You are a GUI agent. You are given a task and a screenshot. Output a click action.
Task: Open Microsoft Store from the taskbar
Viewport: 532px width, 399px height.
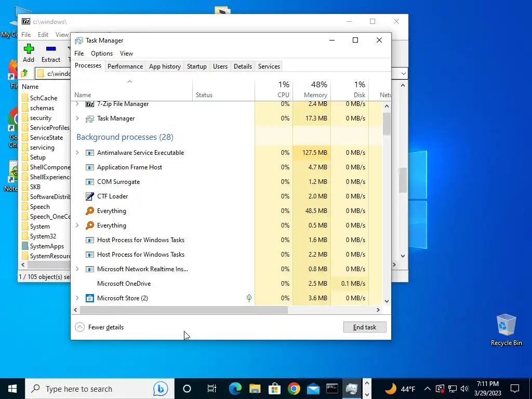[274, 389]
